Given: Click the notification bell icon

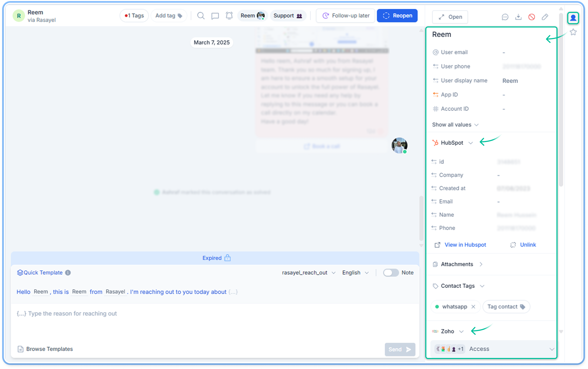Looking at the screenshot, I should 229,16.
